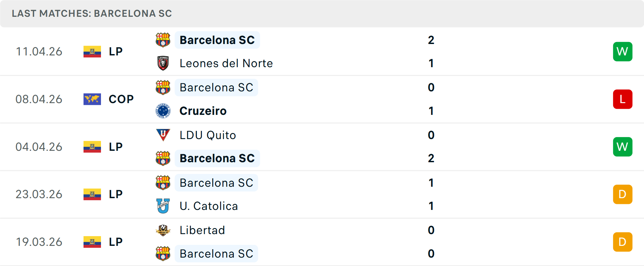Open the LAST MATCHES: BARCELONA SC header

(x=92, y=13)
